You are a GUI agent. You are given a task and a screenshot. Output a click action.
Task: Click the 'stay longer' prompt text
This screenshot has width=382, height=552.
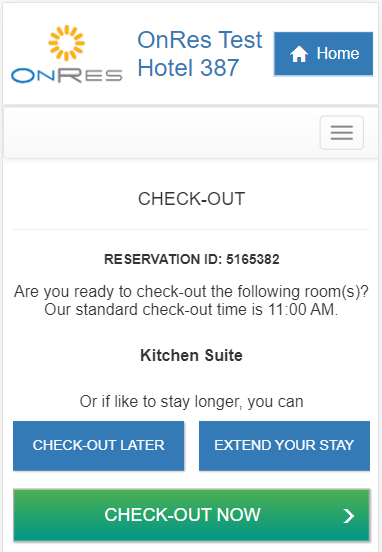point(192,402)
